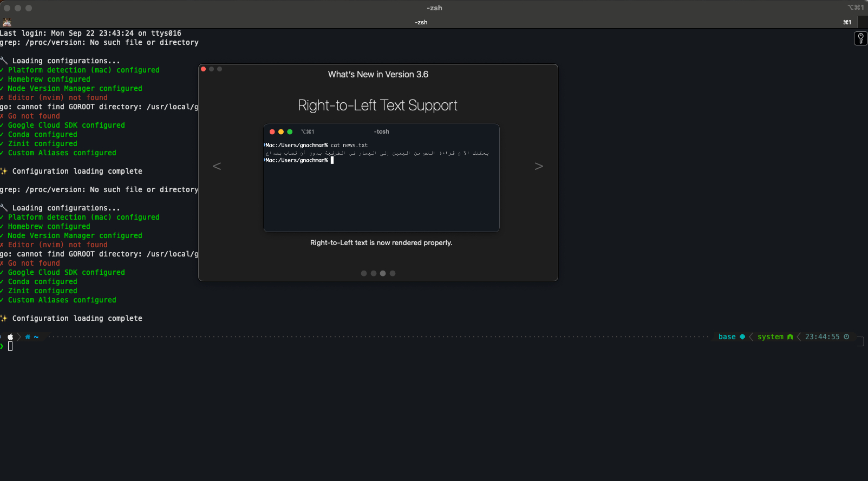This screenshot has height=481, width=868.
Task: Click the mark indicator at far right of prompt
Action: tap(860, 341)
